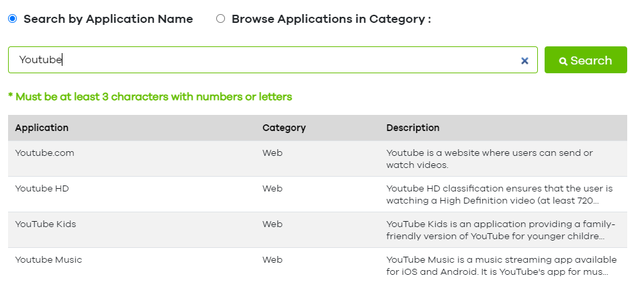
Task: Click Web category in the Youtube Music row
Action: (272, 259)
